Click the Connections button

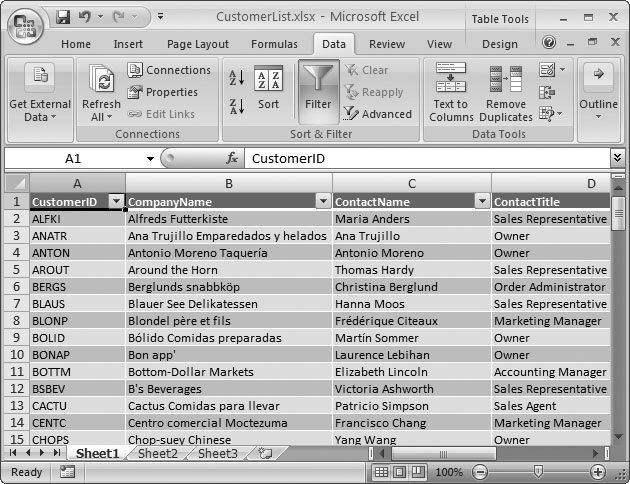click(x=169, y=70)
